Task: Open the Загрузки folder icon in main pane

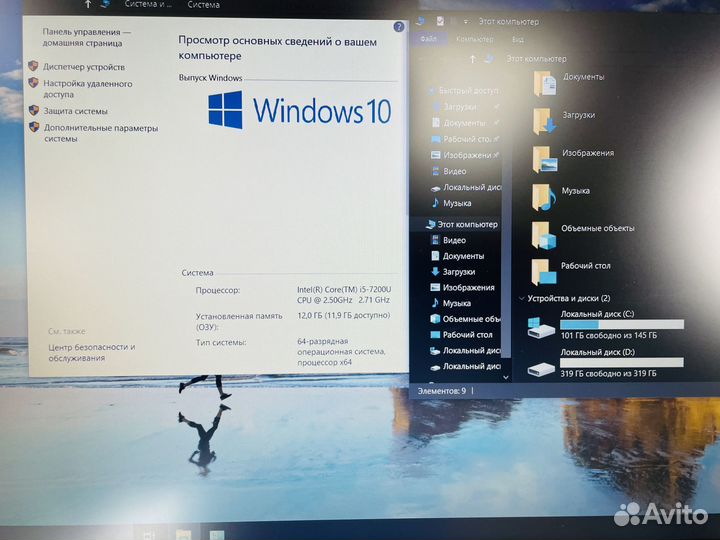Action: click(x=545, y=121)
